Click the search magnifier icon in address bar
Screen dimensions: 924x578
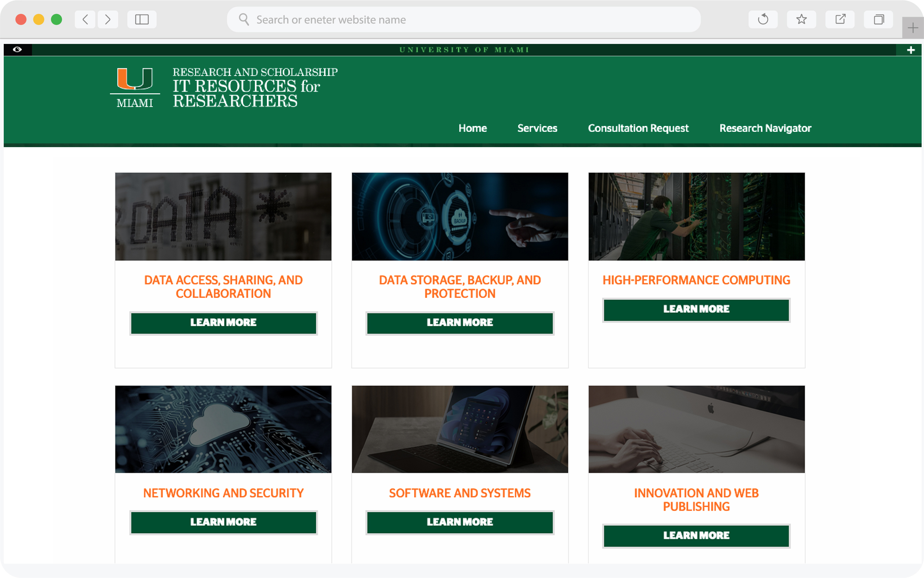(244, 19)
